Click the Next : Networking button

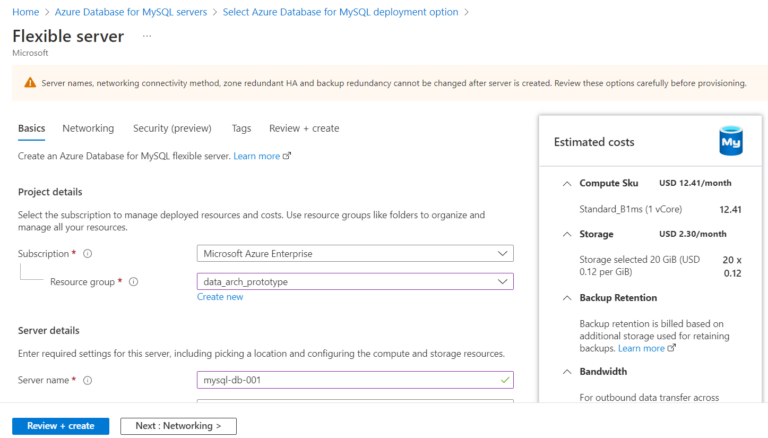[x=178, y=426]
